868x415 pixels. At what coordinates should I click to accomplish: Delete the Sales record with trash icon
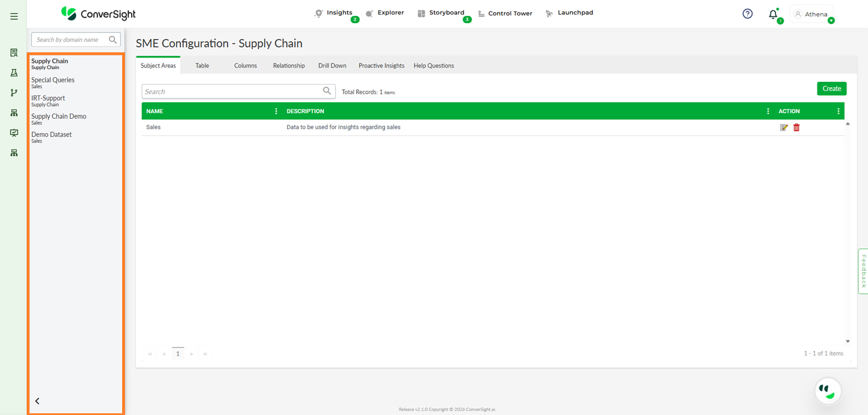(x=796, y=127)
